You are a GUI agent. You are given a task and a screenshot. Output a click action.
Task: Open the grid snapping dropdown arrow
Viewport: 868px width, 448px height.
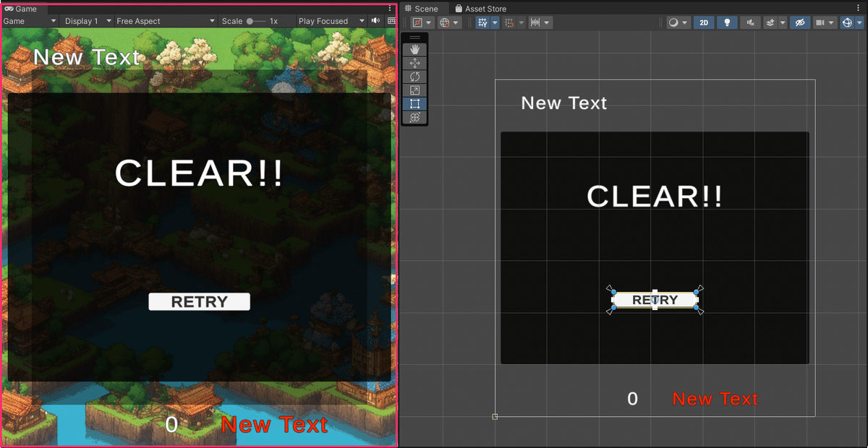pyautogui.click(x=521, y=22)
